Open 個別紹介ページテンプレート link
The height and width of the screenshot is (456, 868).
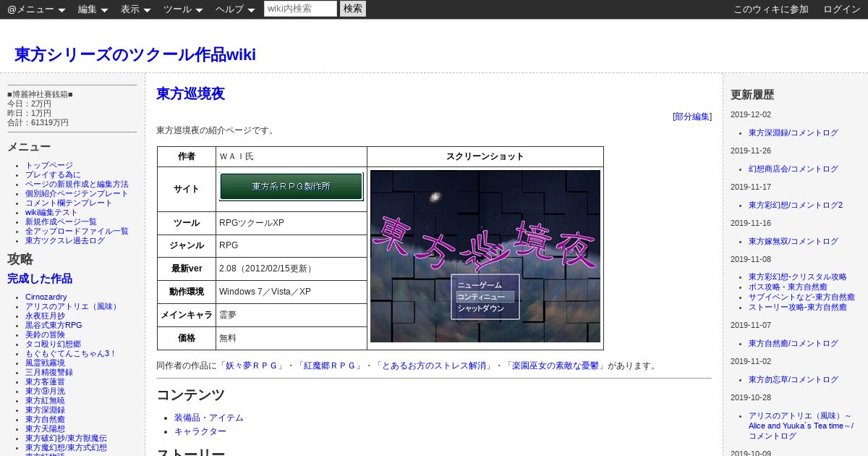click(x=77, y=193)
